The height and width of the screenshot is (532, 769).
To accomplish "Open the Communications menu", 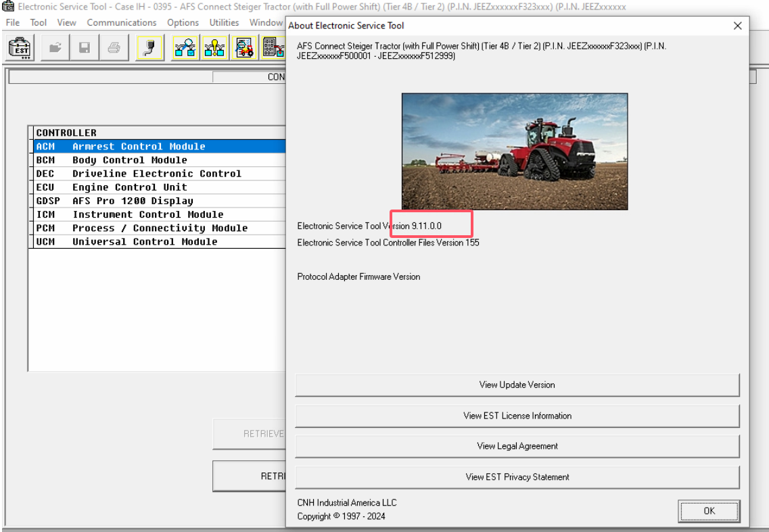I will tap(122, 22).
